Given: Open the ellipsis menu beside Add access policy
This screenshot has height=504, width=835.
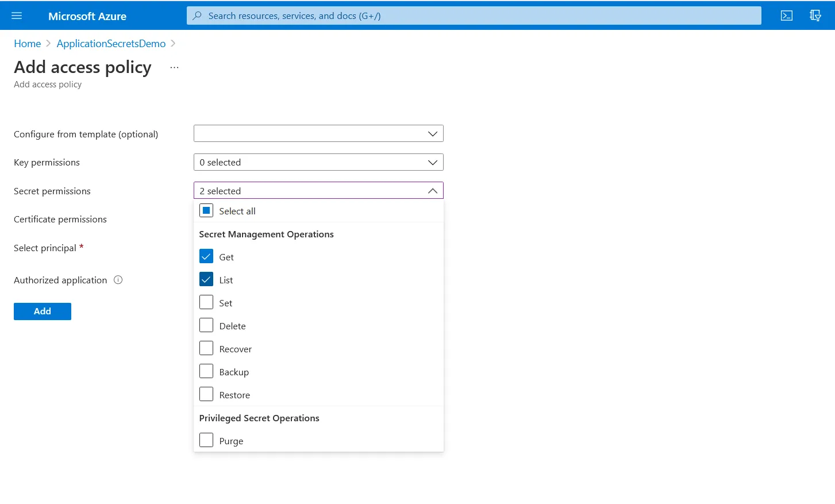Looking at the screenshot, I should point(174,67).
